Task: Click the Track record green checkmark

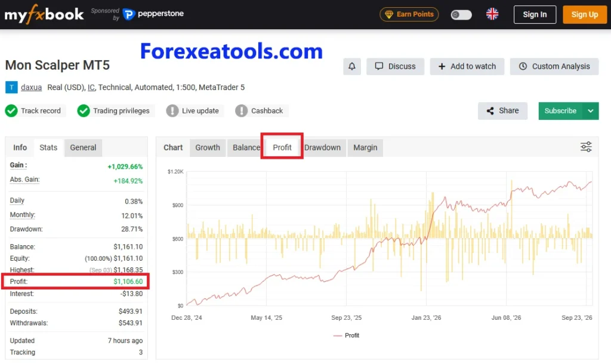Action: point(11,110)
